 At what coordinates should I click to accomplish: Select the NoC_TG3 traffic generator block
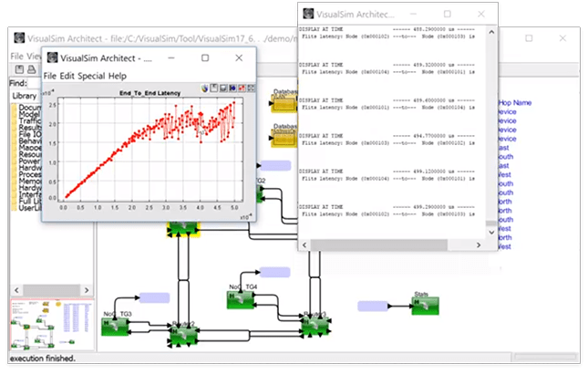pyautogui.click(x=115, y=328)
